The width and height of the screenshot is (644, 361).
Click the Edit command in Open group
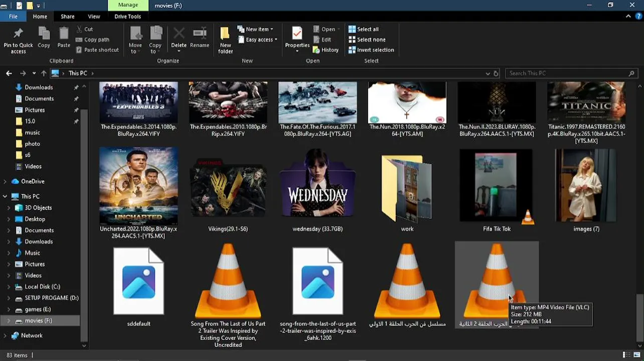point(322,40)
